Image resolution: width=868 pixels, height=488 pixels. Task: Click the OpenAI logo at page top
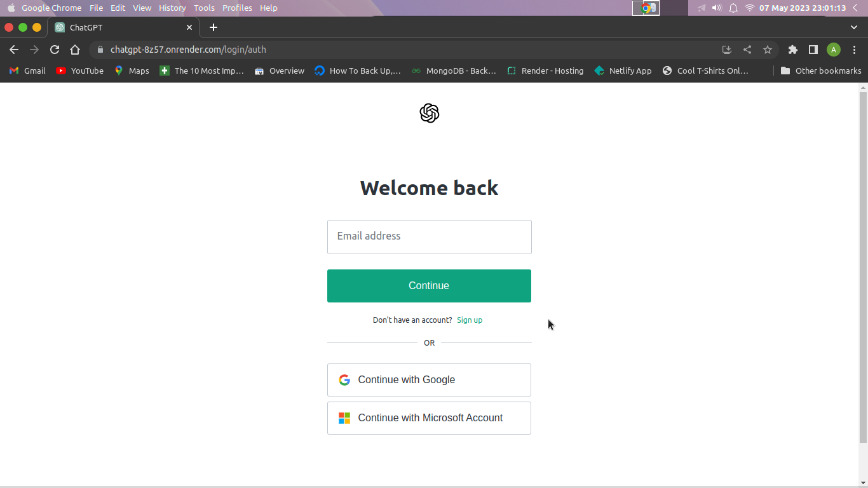click(x=430, y=113)
